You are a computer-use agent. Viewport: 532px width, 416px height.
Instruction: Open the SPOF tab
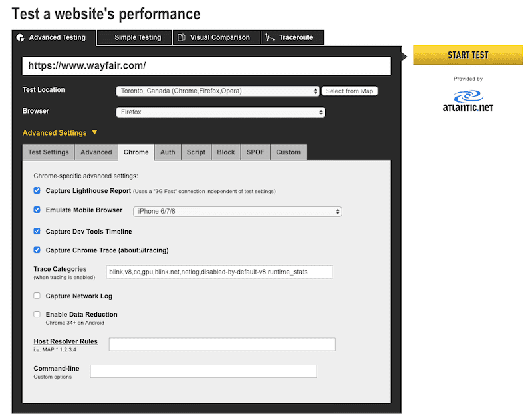255,152
